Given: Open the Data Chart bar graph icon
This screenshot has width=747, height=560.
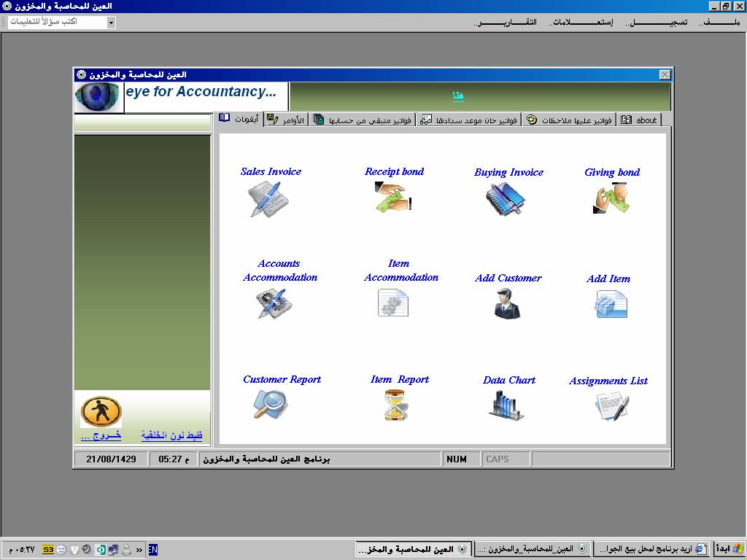Looking at the screenshot, I should click(506, 405).
